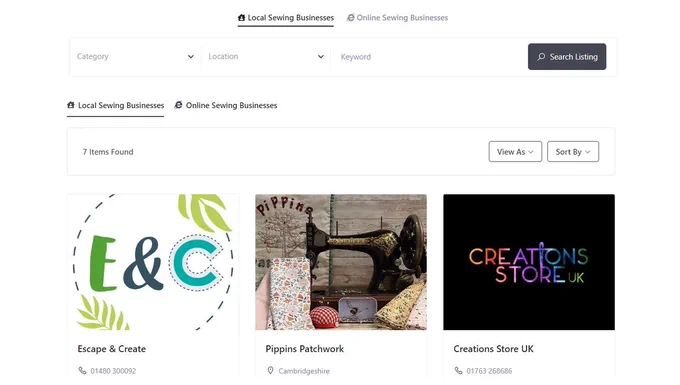Open the View As dropdown
Viewport: 680px width, 385px height.
click(x=515, y=152)
